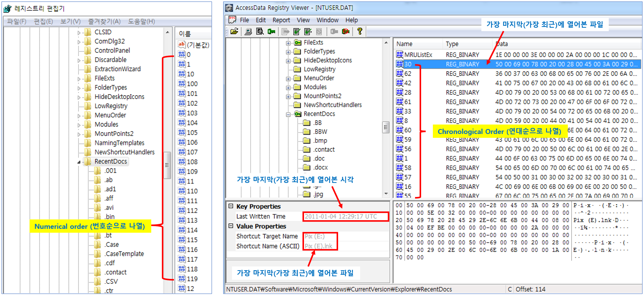Click the Open file toolbar icon in Registry Viewer
644x296 pixels.
pos(234,31)
